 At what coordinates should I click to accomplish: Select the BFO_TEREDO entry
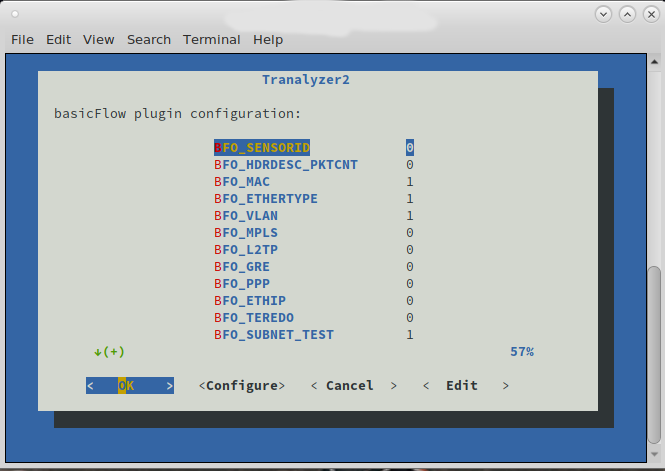pyautogui.click(x=254, y=318)
